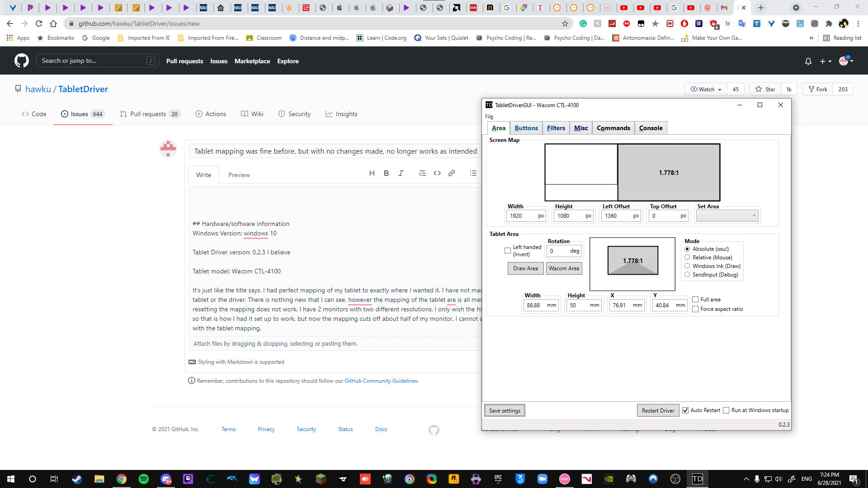Viewport: 868px width, 488px height.
Task: Enable the Force aspect ratio checkbox
Action: tap(695, 309)
